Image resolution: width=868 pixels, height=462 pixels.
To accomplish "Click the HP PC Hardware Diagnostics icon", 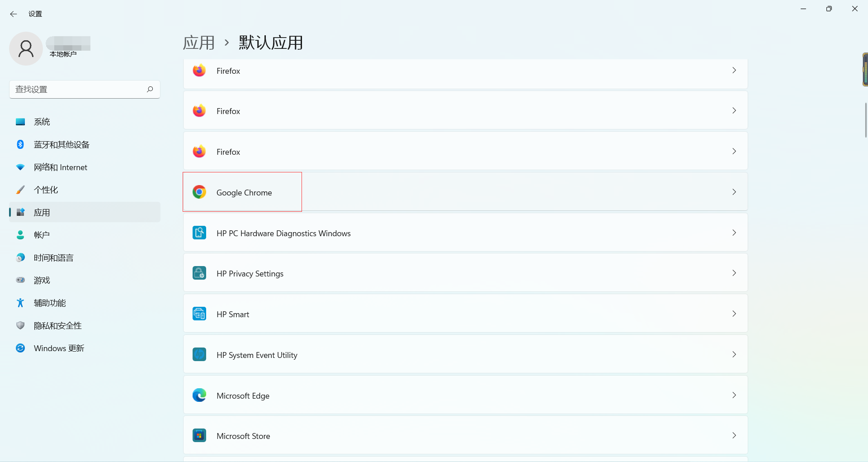I will pos(199,233).
